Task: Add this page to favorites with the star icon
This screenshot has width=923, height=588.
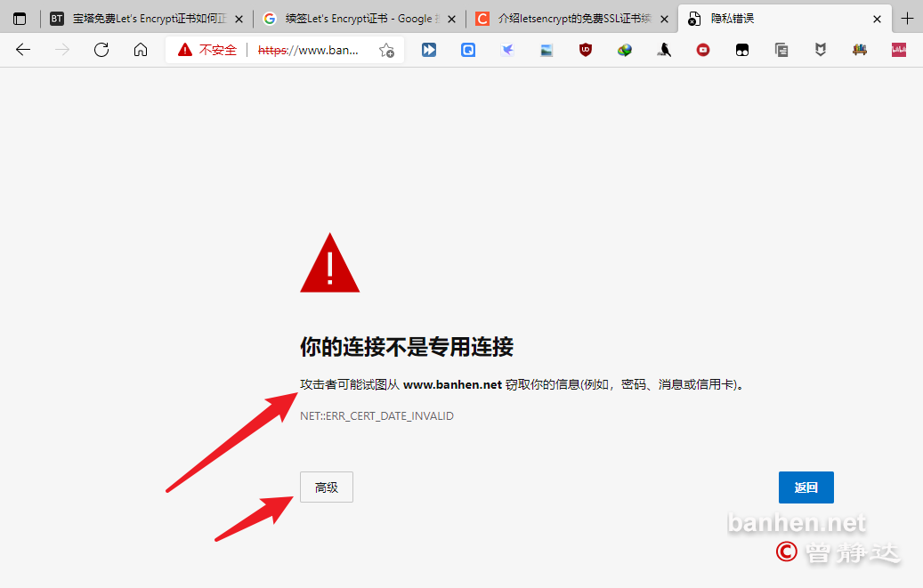Action: (x=386, y=50)
